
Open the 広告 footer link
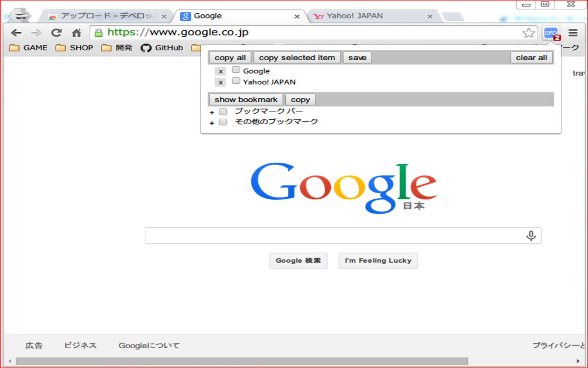(x=34, y=345)
